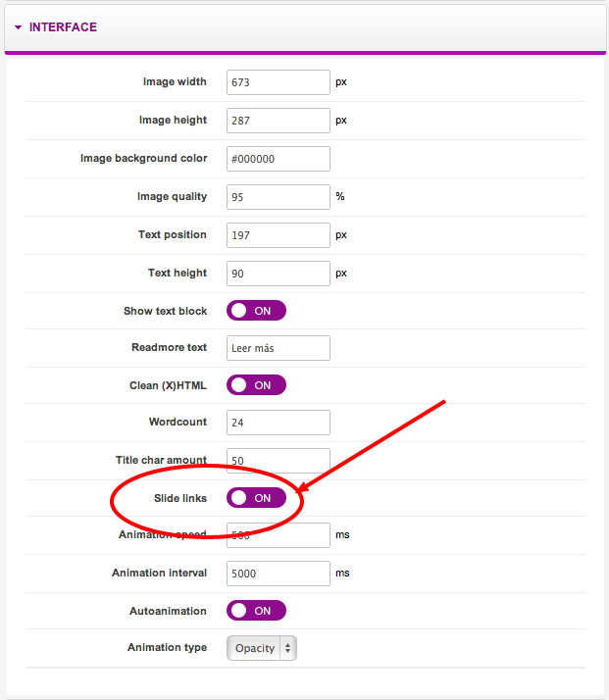Click the Slide links label
This screenshot has height=700, width=609.
(x=180, y=498)
